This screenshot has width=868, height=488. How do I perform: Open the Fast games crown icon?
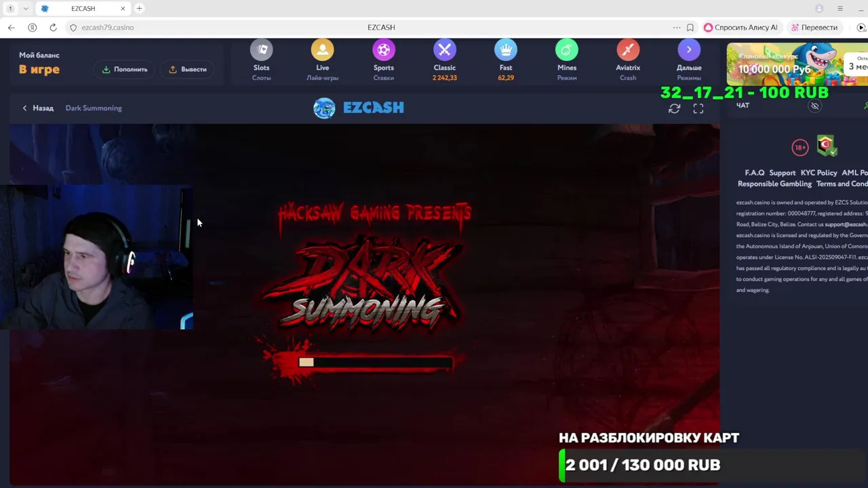click(505, 51)
